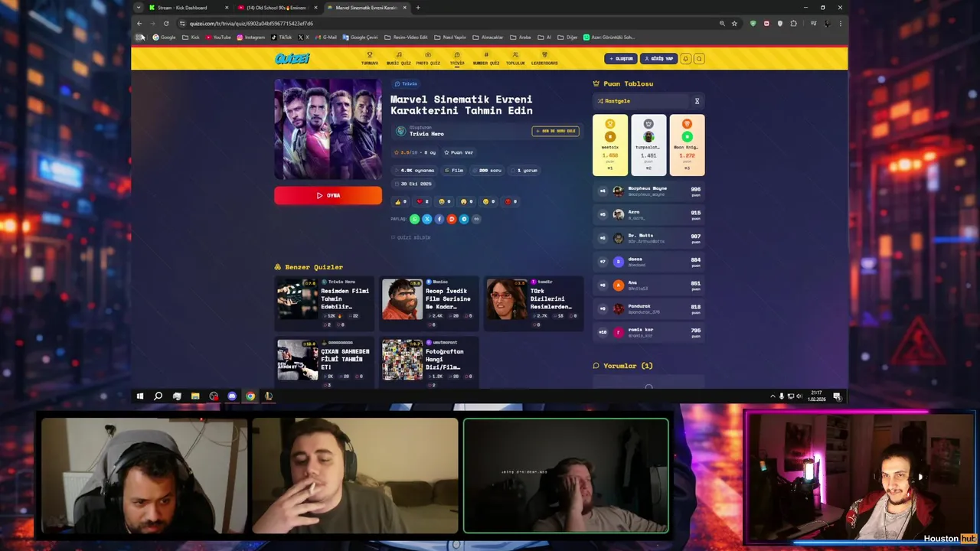980x551 pixels.
Task: Share quiz via Facebook icon
Action: point(439,219)
